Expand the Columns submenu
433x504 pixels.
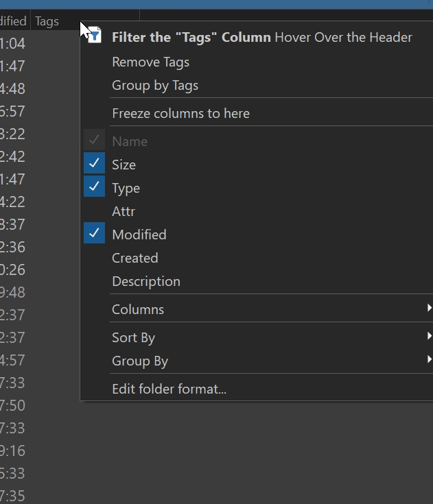(138, 309)
